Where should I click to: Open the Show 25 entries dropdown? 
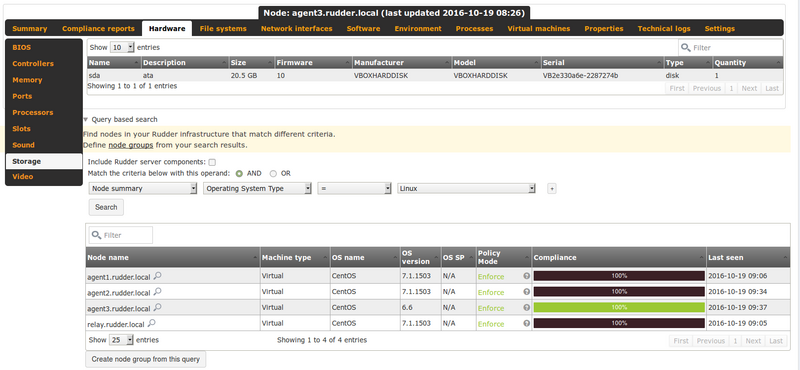[122, 340]
